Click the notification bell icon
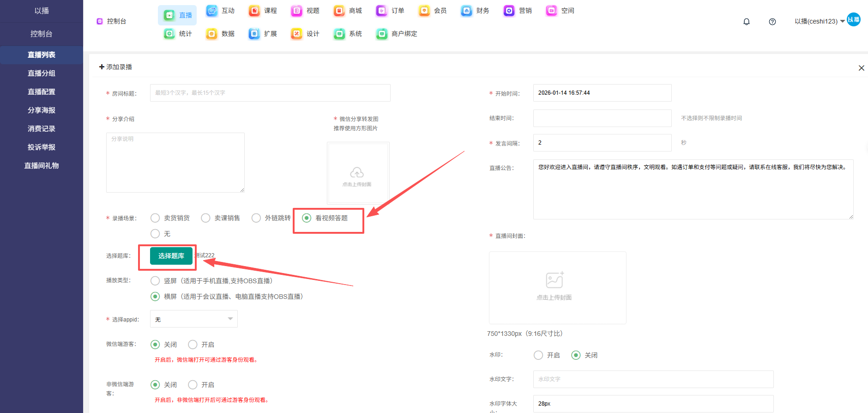This screenshot has width=868, height=413. (746, 22)
